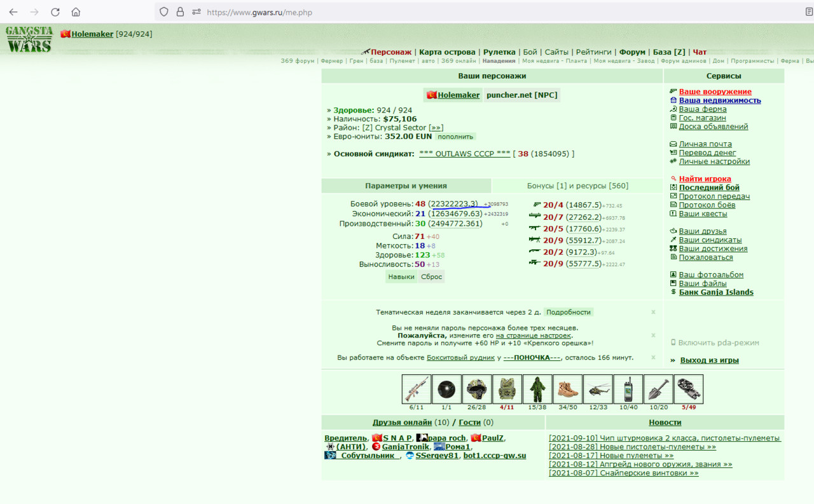This screenshot has height=504, width=814.
Task: Click Подробности about themed week
Action: [x=569, y=312]
